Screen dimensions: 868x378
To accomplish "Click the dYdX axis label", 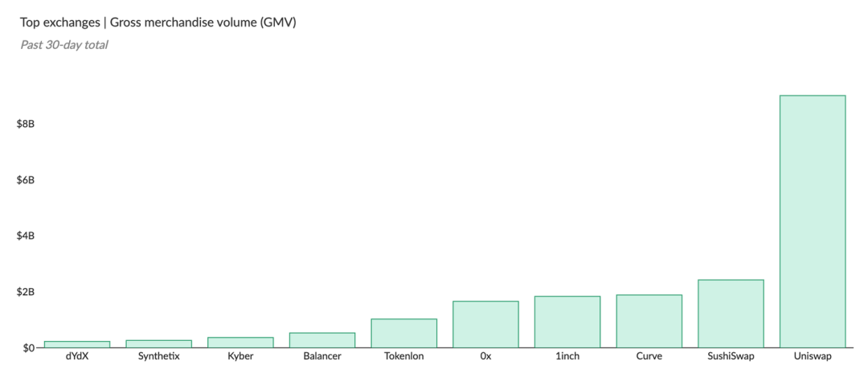I will click(x=77, y=356).
